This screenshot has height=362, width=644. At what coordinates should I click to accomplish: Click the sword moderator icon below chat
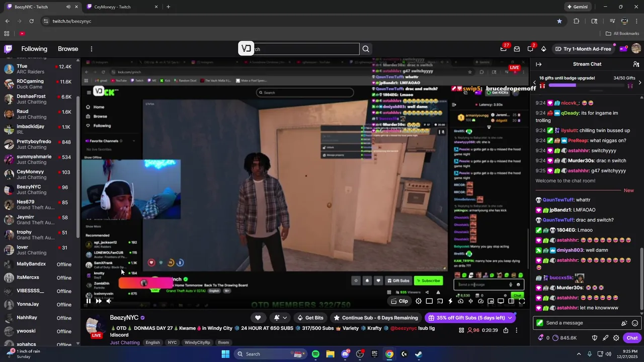(605, 338)
